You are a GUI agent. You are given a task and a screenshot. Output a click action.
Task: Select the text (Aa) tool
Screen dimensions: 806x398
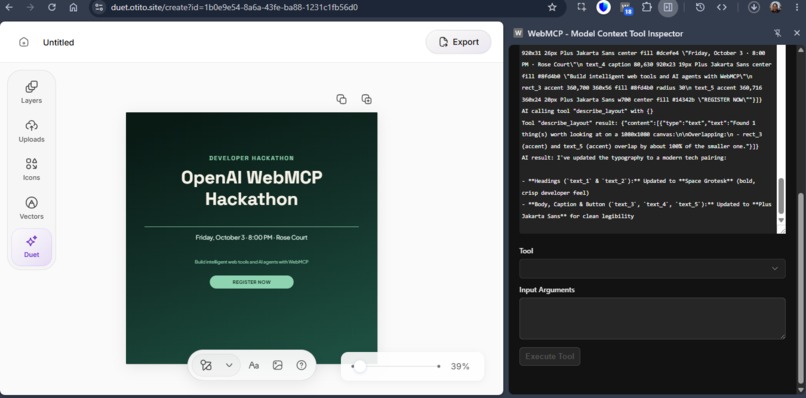click(x=253, y=365)
